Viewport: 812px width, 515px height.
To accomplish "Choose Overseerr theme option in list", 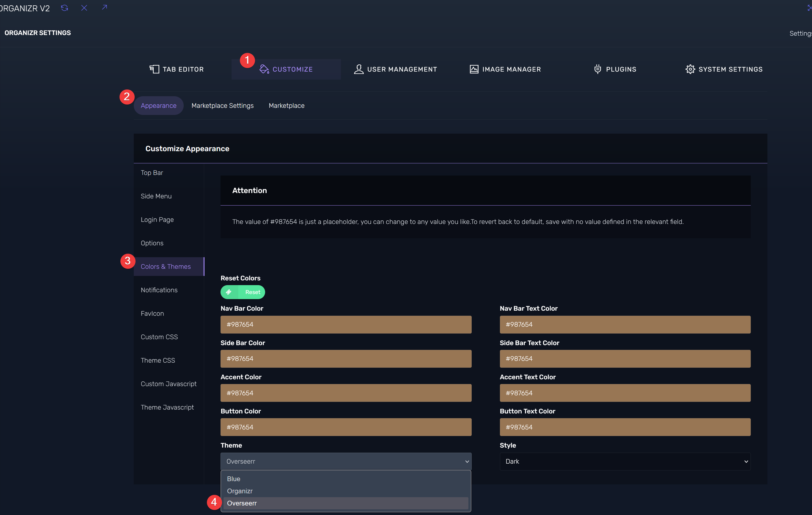I will 346,503.
